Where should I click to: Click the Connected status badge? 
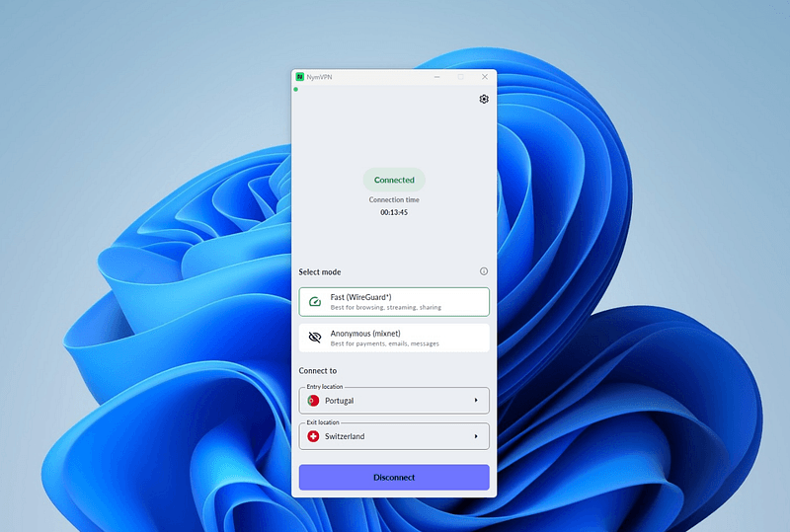(x=394, y=181)
